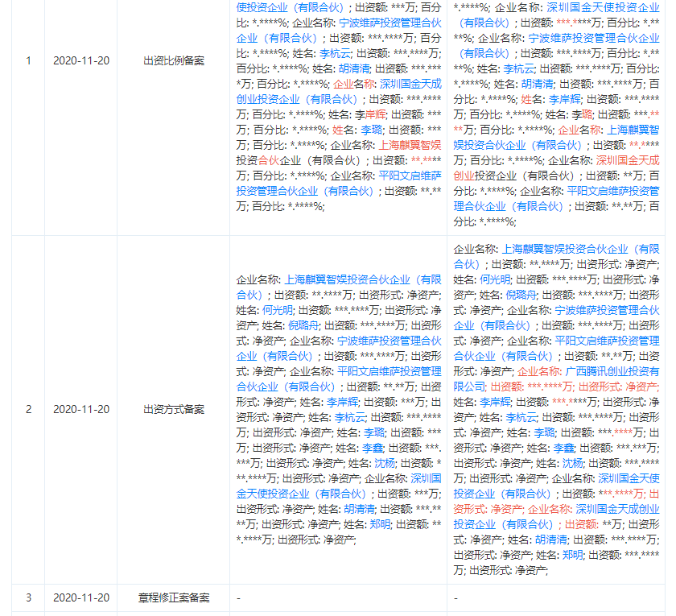Viewport: 676px width, 616px height.
Task: Click 李鑫 in 出资方式备案 row's left column
Action: [x=372, y=448]
